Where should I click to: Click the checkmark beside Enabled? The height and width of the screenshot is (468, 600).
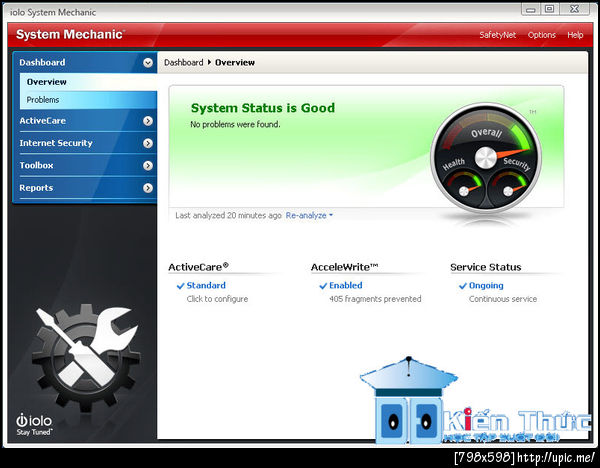pos(323,286)
